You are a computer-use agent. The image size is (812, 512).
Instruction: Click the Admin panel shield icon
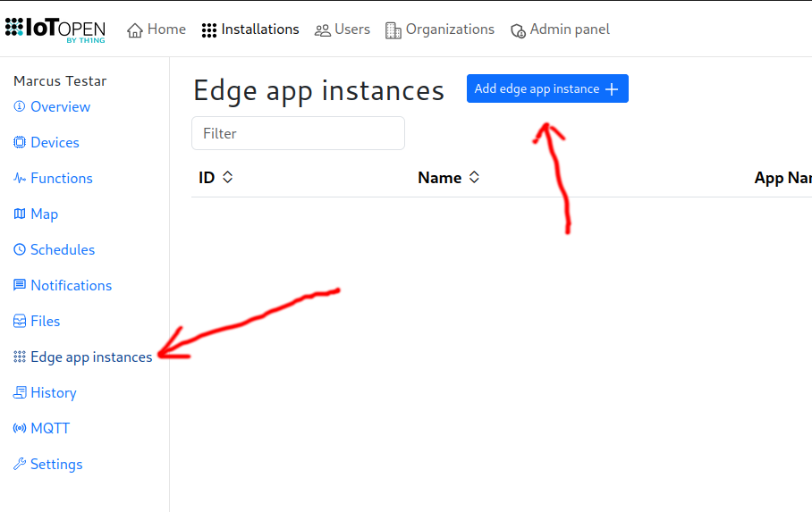tap(518, 31)
